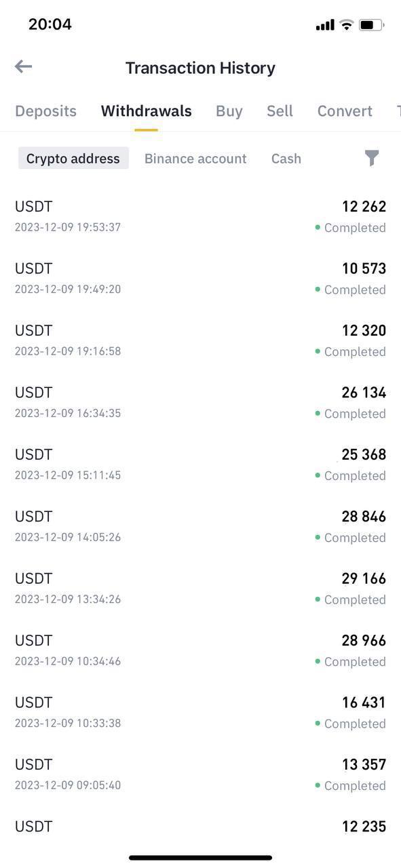Open the Buy tab
Screen dimensions: 401x868
point(229,111)
